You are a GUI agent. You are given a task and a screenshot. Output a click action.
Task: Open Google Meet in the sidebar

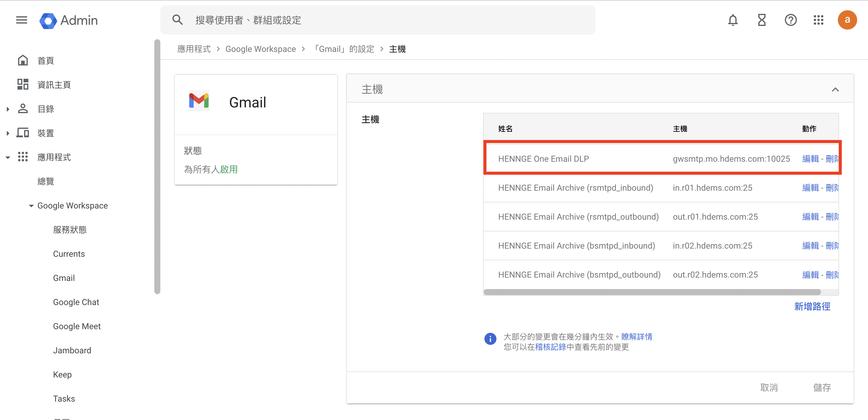tap(77, 326)
